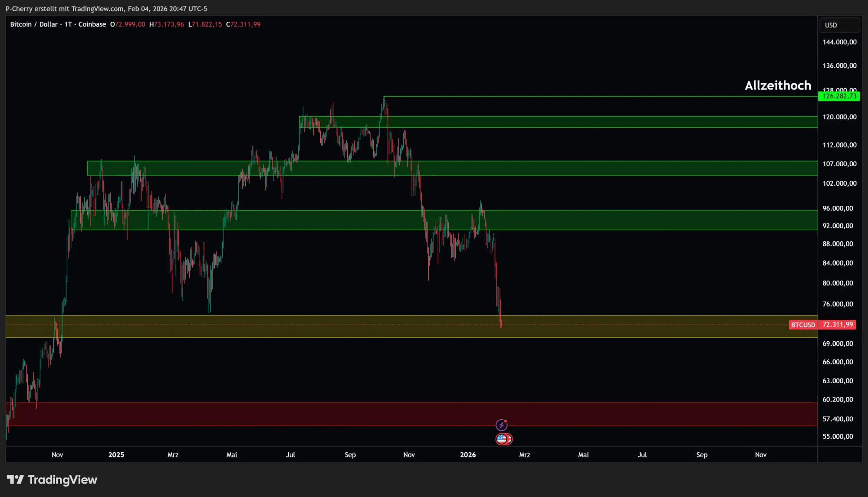Open the USD currency selector
The height and width of the screenshot is (497, 868).
(x=838, y=25)
